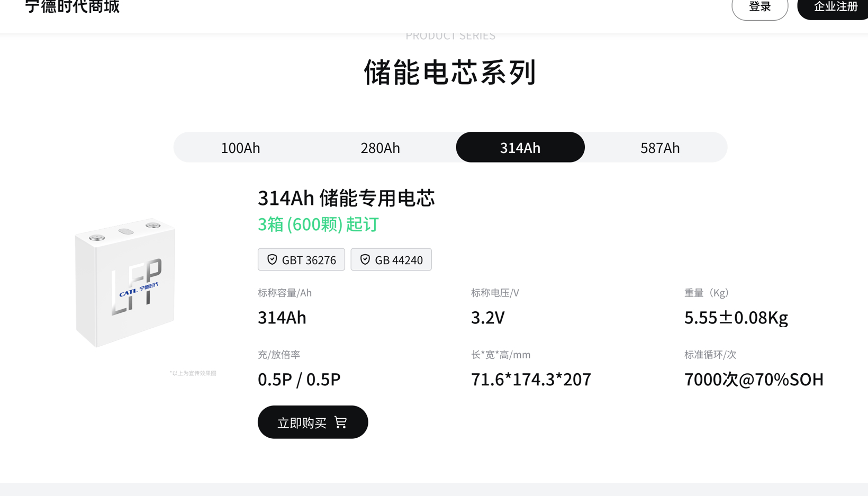
Task: Click the 长*宽*高/mm label
Action: [501, 355]
